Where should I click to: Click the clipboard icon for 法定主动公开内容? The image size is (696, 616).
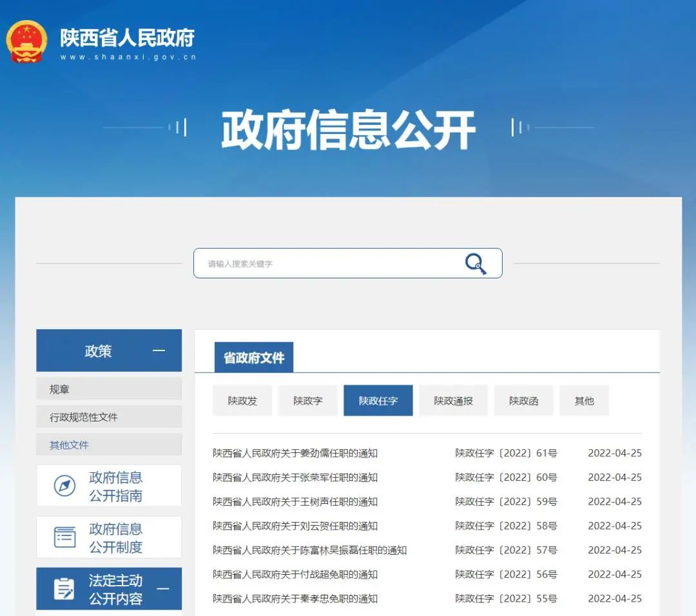(x=64, y=589)
